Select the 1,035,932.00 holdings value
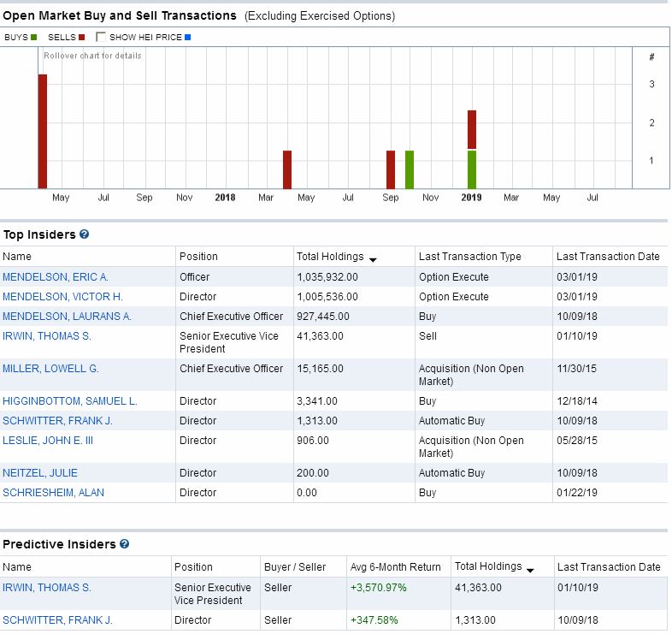Viewport: 672px width, 634px height. pyautogui.click(x=327, y=277)
